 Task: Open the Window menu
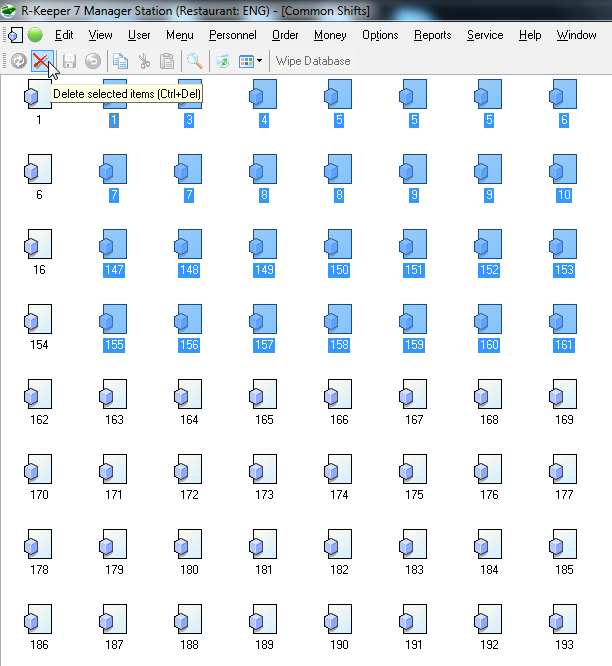pyautogui.click(x=576, y=35)
